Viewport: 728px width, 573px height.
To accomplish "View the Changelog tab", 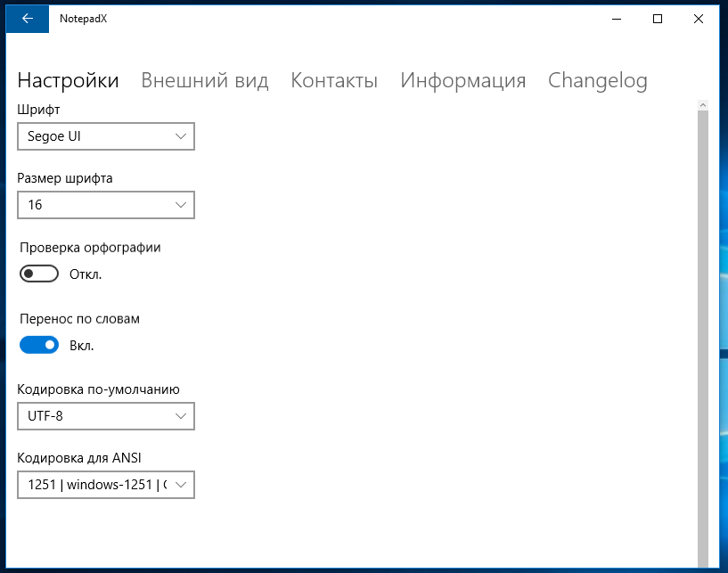I will 598,81.
